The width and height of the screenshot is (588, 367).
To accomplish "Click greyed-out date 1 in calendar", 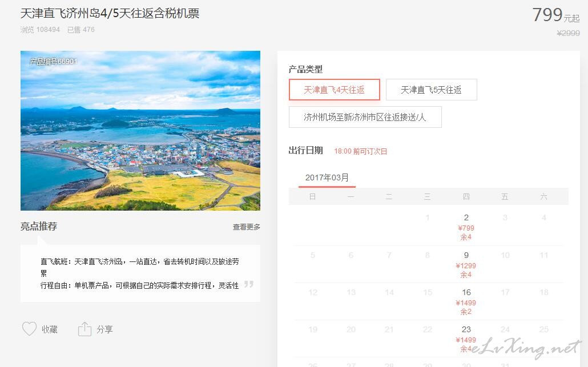I will pos(428,217).
